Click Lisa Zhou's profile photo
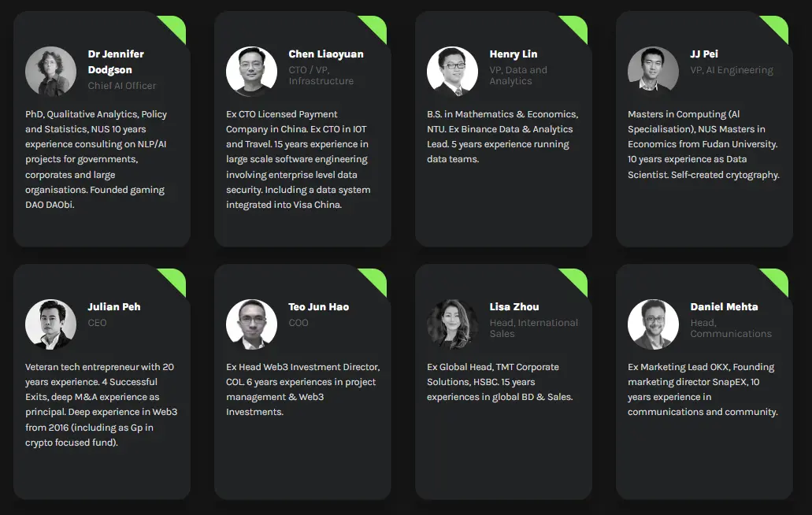Viewport: 812px width, 515px height. [452, 324]
